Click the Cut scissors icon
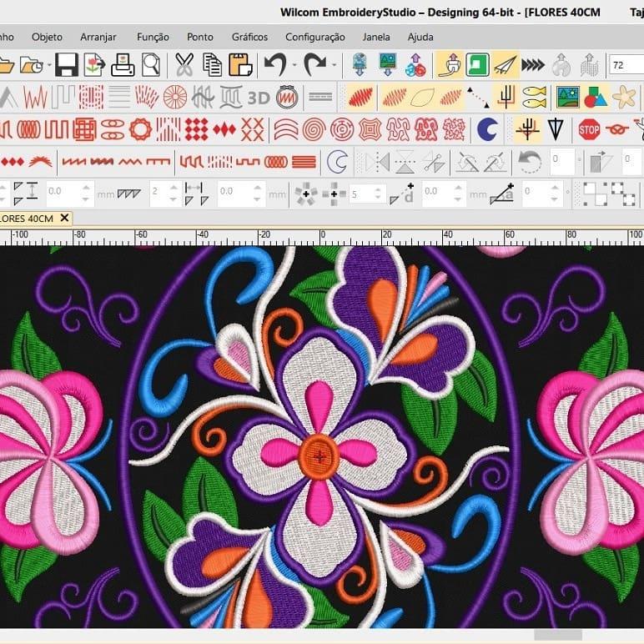644x644 pixels. (184, 65)
